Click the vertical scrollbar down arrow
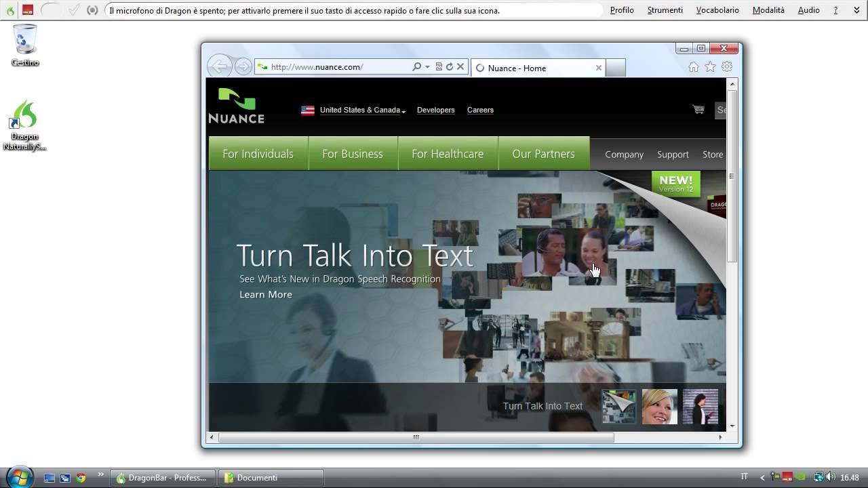This screenshot has height=488, width=868. click(732, 426)
